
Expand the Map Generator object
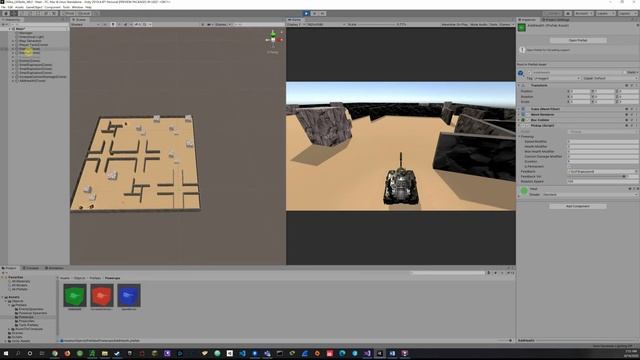13,41
